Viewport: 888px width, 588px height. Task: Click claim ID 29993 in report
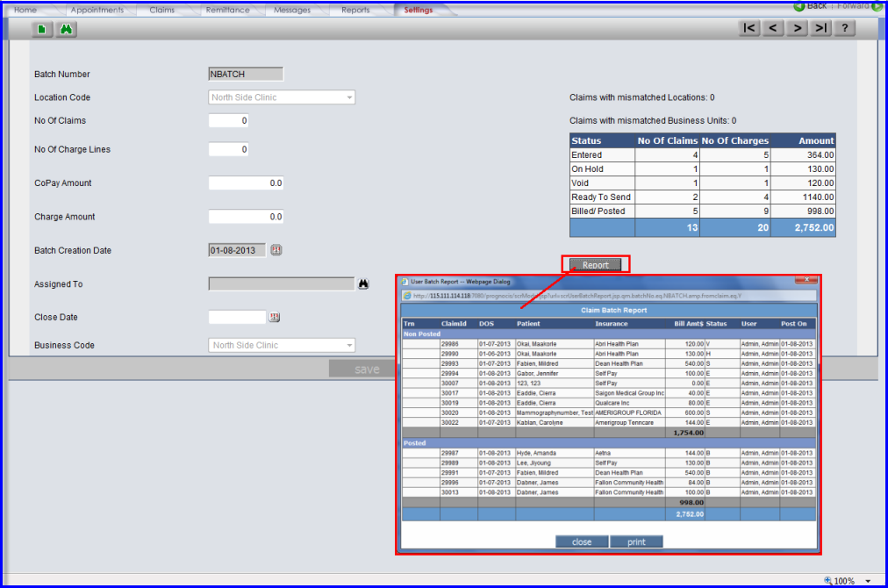[449, 363]
